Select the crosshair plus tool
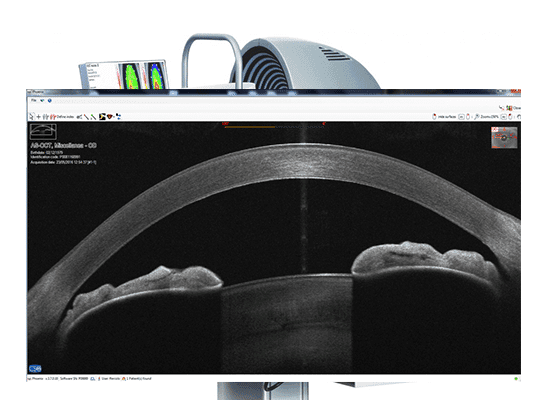The image size is (540, 400). pos(39,117)
